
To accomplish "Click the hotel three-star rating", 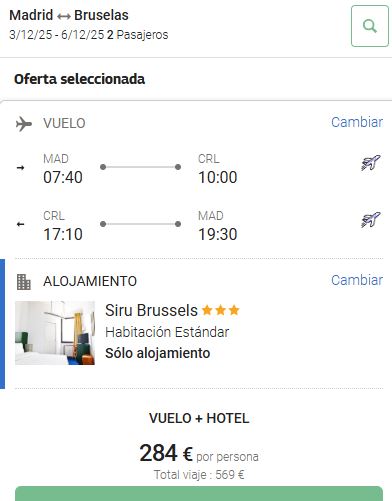I will click(221, 310).
